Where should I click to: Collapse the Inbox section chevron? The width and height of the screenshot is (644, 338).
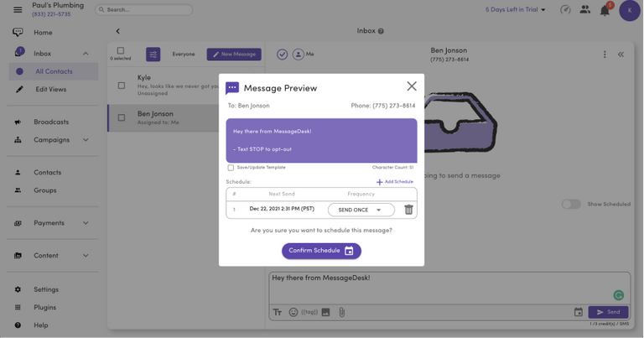(86, 54)
